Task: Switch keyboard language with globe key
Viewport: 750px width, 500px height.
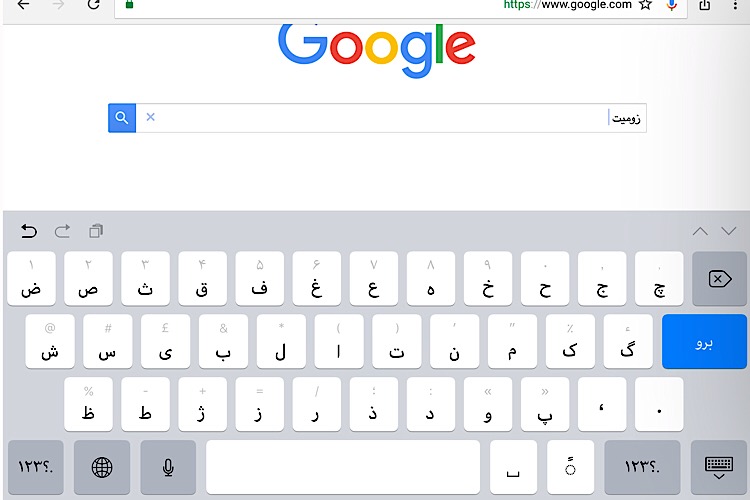Action: click(x=102, y=467)
